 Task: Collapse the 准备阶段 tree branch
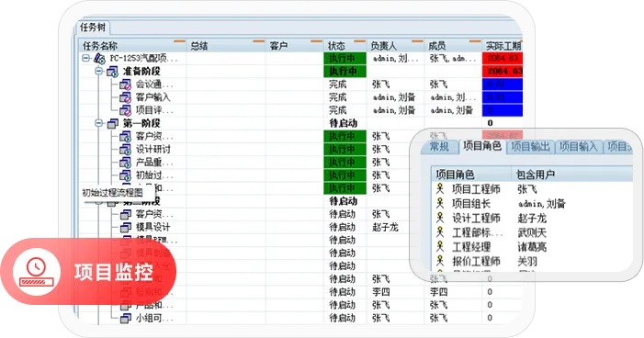point(98,71)
